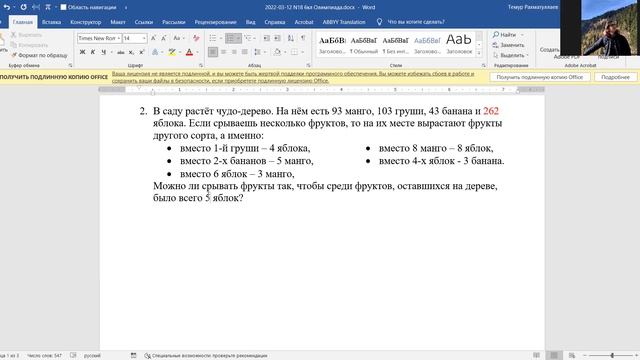
Task: Apply superscript formatting
Action: [142, 52]
